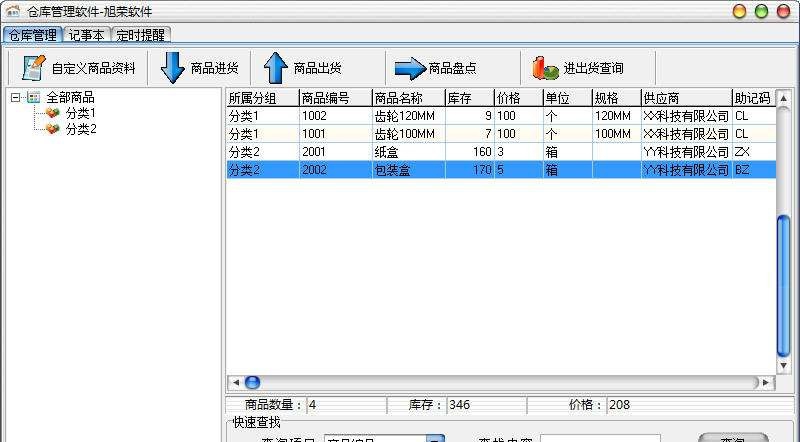Sort by the 单位 column header
800x442 pixels.
coord(568,97)
